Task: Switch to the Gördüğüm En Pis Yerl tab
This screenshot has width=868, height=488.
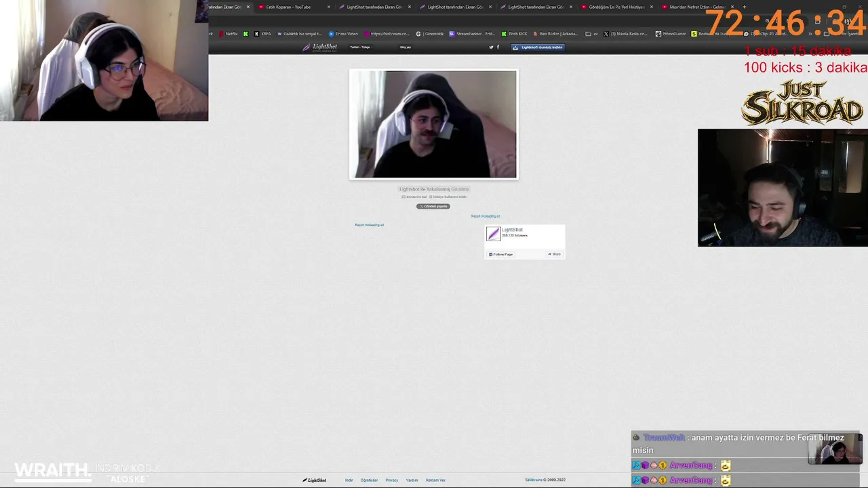Action: 616,7
